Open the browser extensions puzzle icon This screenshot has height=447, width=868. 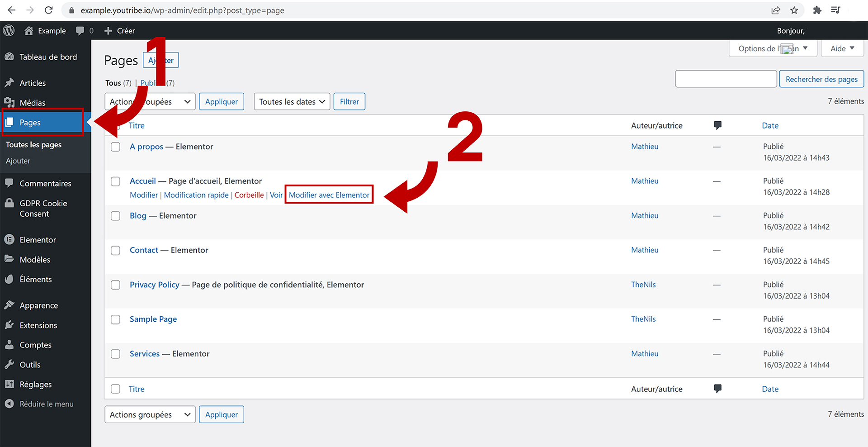817,10
